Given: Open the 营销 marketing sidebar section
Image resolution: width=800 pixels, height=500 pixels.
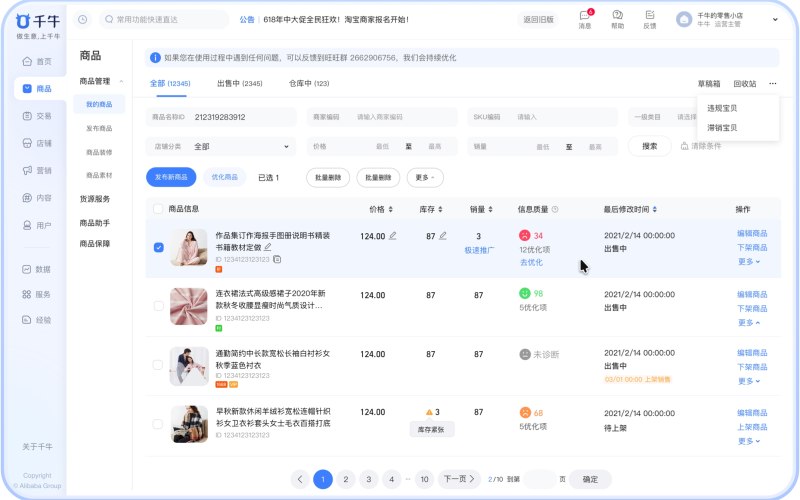Looking at the screenshot, I should click(x=37, y=170).
